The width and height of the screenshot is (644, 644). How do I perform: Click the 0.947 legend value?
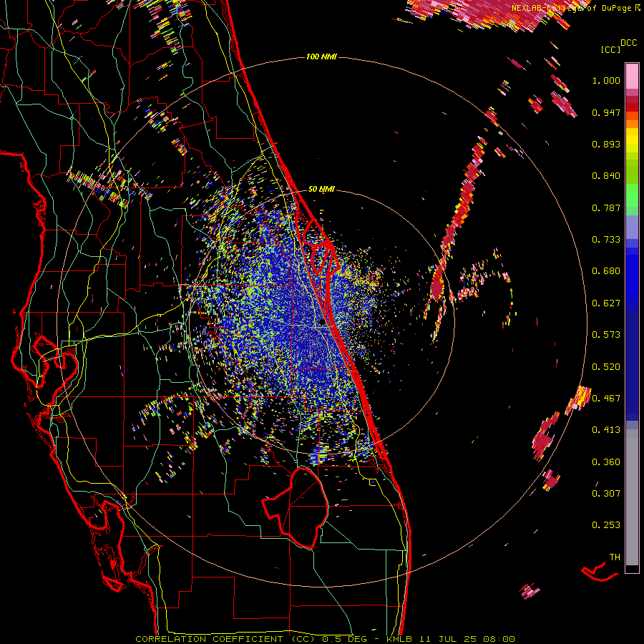click(x=606, y=112)
